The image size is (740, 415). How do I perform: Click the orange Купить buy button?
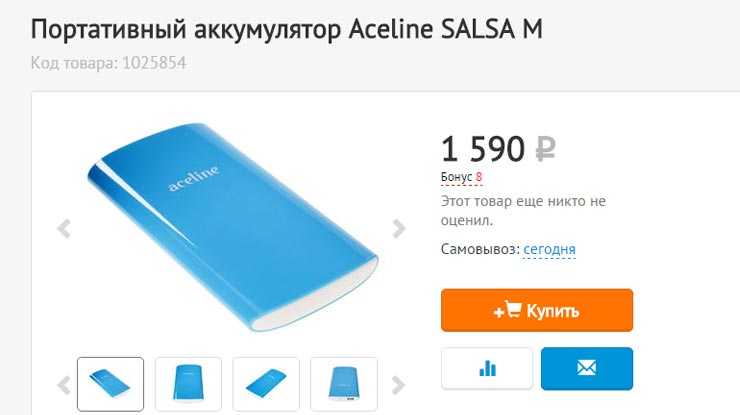pos(537,310)
